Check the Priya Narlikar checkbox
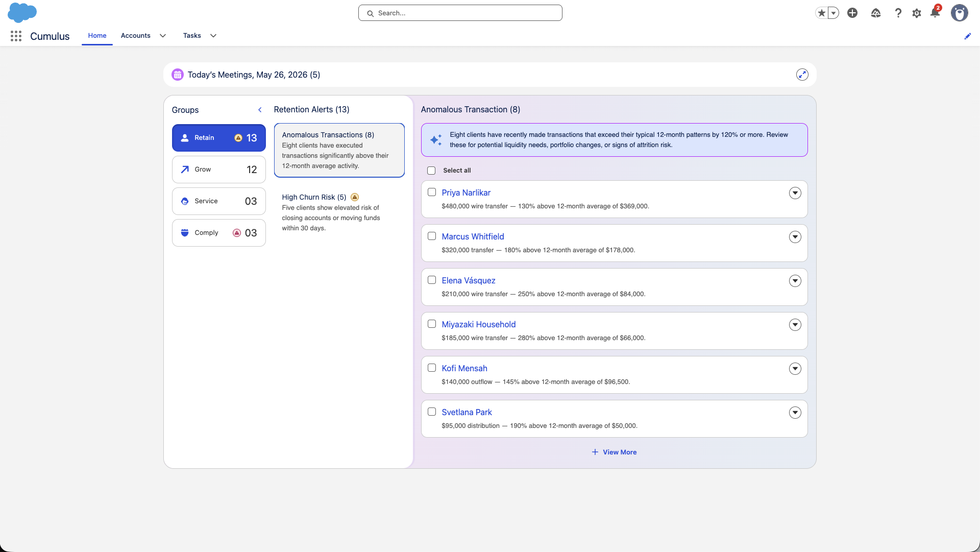 [432, 193]
